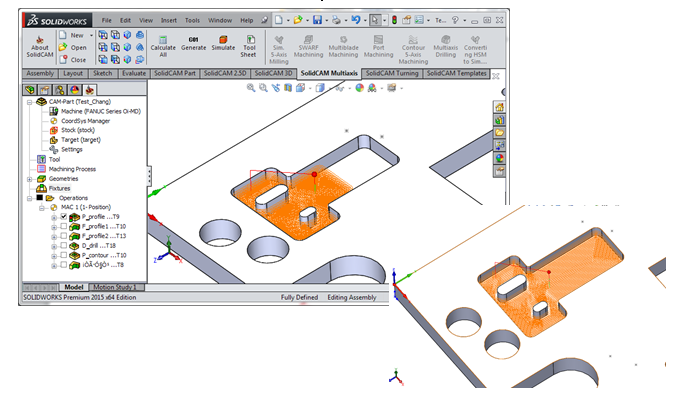Image resolution: width=693 pixels, height=405 pixels.
Task: Open the PropertyManager tab icon
Action: click(45, 90)
